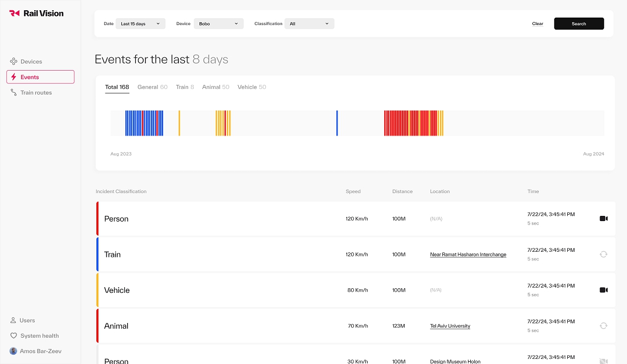Image resolution: width=627 pixels, height=364 pixels.
Task: Expand the Date dropdown Last 15 days
Action: [x=140, y=24]
